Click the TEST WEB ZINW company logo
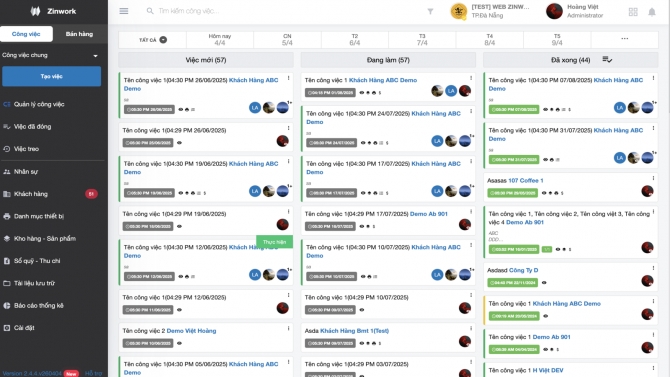The image size is (670, 377). pos(458,11)
